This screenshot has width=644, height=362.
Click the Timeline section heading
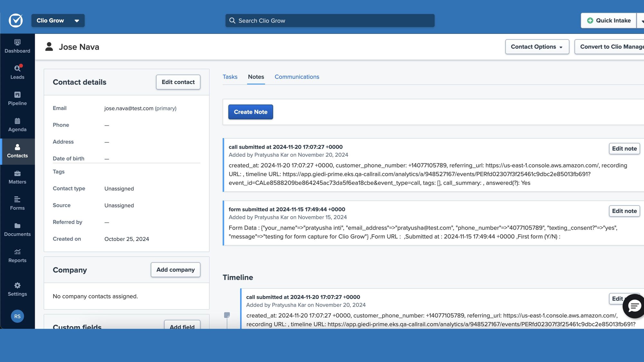pyautogui.click(x=238, y=277)
